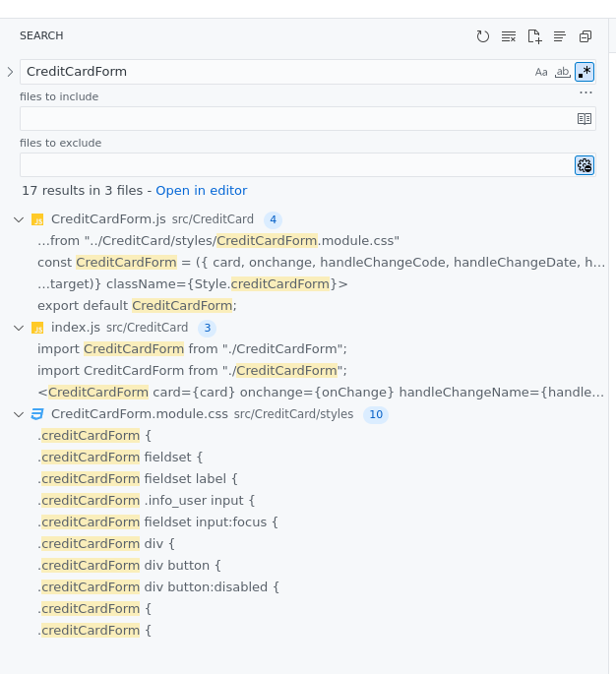The width and height of the screenshot is (616, 674).
Task: Expand the replace field chevron
Action: tap(10, 72)
